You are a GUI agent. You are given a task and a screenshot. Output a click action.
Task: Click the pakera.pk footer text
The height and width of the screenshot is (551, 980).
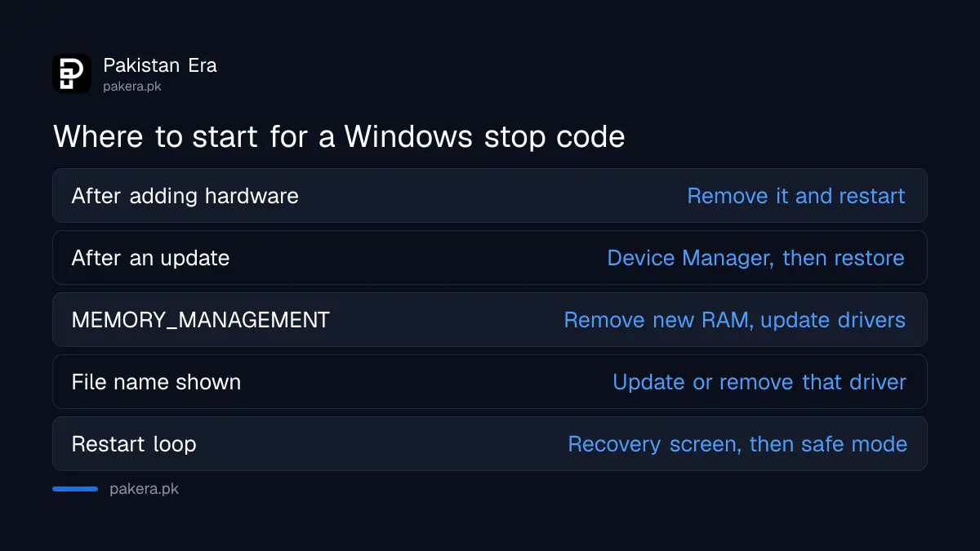(x=145, y=489)
